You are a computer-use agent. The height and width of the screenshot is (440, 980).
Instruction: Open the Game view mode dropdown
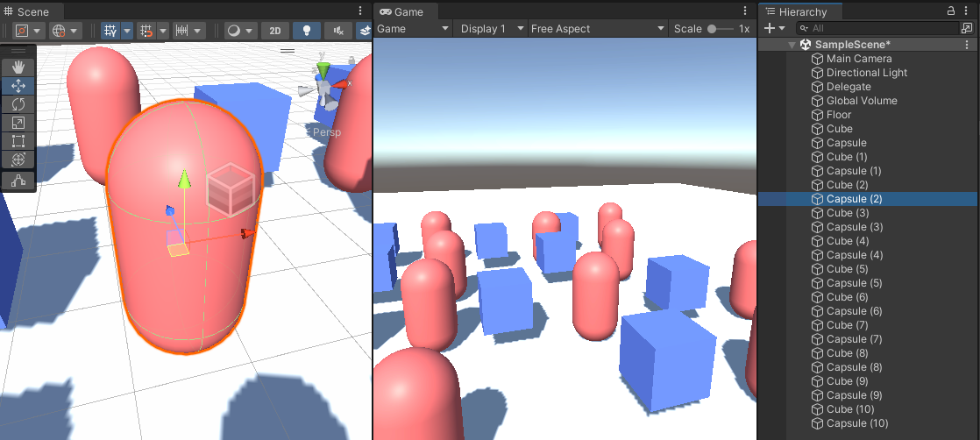[x=413, y=29]
